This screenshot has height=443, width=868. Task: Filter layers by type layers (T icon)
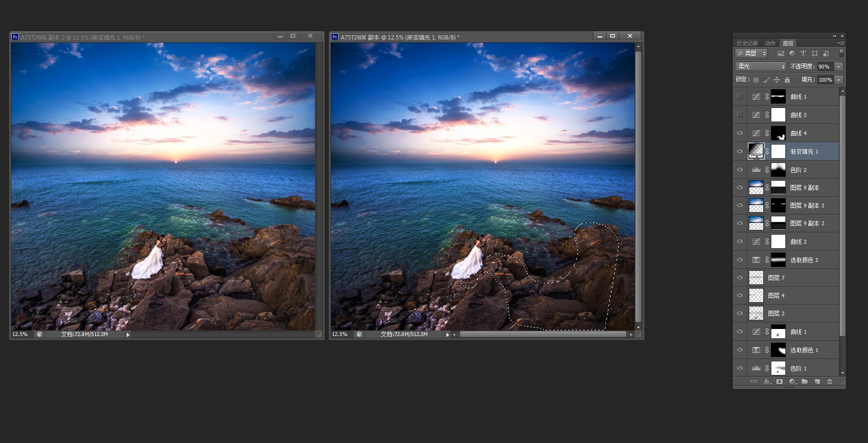pos(803,53)
